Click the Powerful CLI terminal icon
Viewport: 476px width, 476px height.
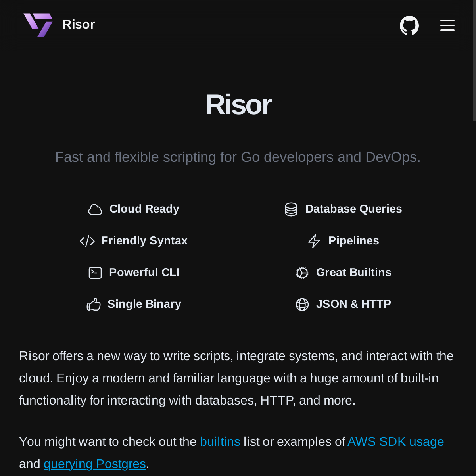[95, 273]
